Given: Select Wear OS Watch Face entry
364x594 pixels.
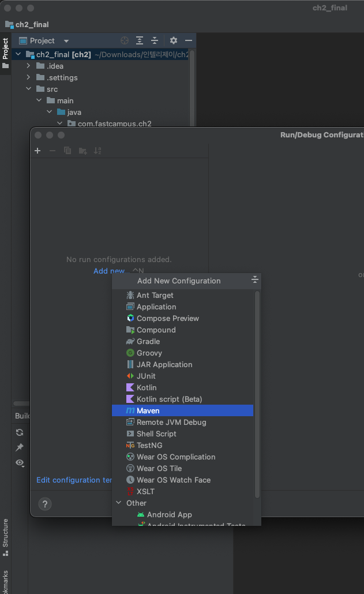Looking at the screenshot, I should coord(182,480).
